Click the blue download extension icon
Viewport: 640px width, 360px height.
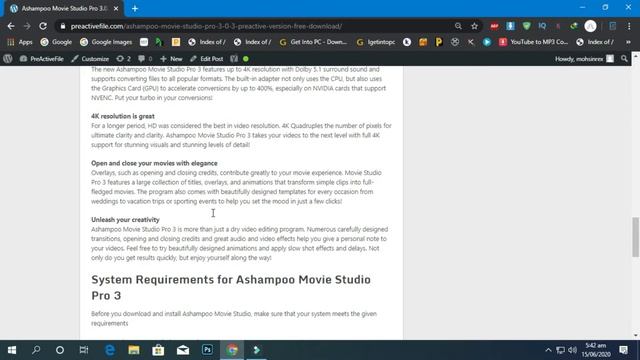pyautogui.click(x=510, y=26)
